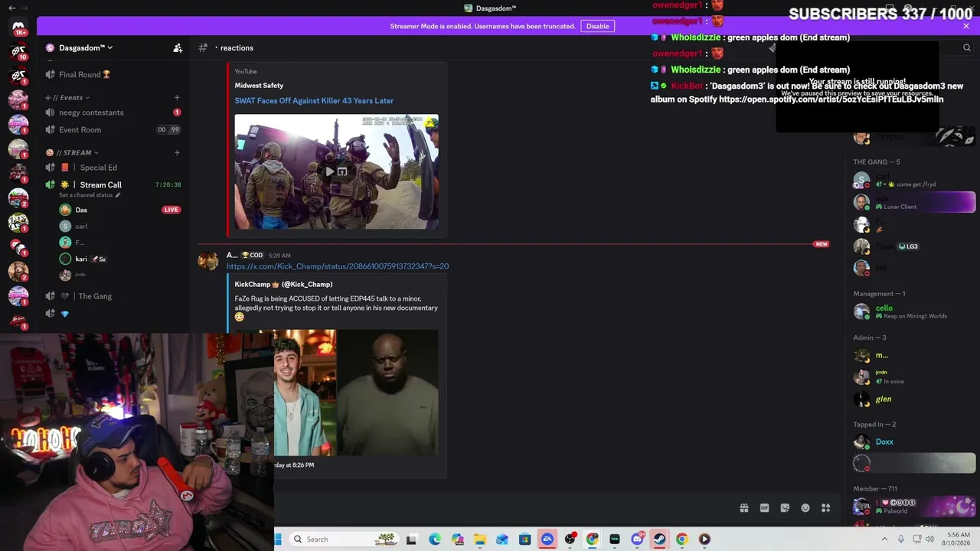Open the sticker picker
Image resolution: width=980 pixels, height=551 pixels.
[x=785, y=508]
